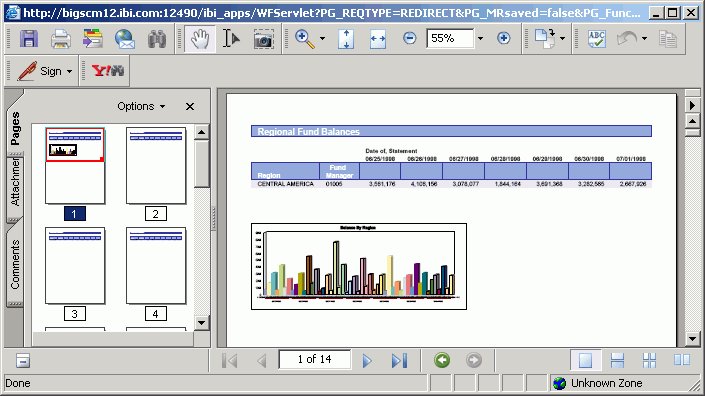The image size is (705, 396).
Task: Open the organizer/collaborate icon next to print
Action: [x=93, y=39]
